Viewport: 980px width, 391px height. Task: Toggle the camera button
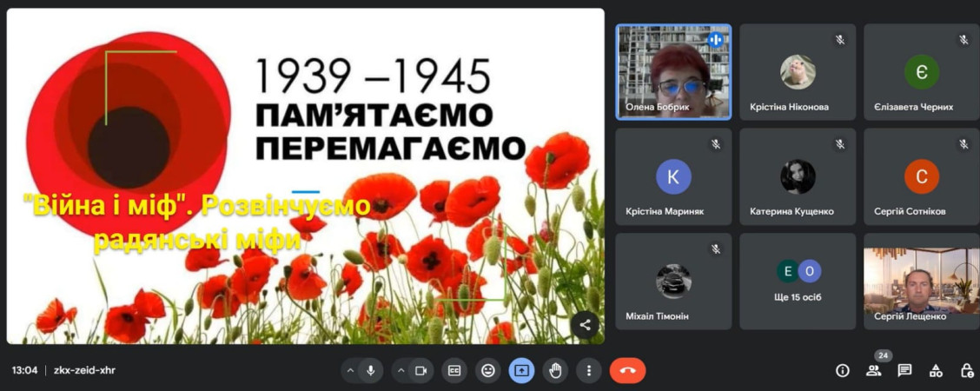[x=421, y=370]
